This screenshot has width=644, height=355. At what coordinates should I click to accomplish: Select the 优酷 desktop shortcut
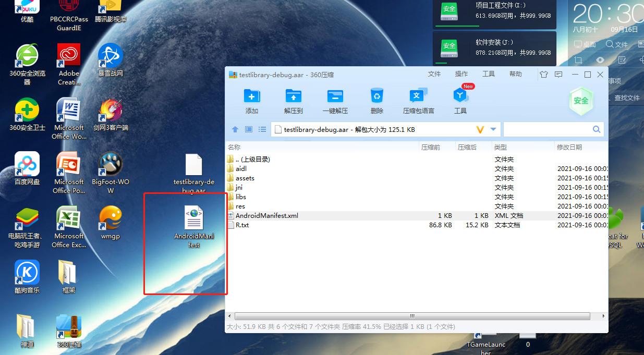click(x=27, y=12)
